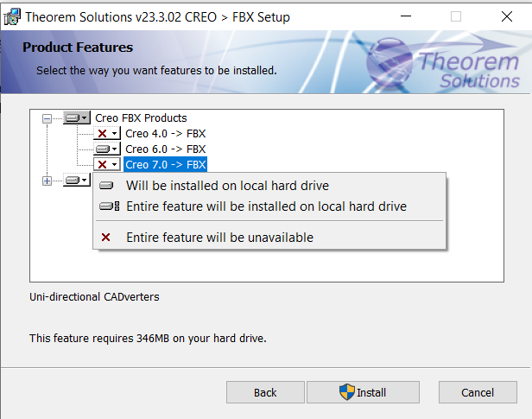Click the hard drive icon in first menu entry
Screen dimensions: 532x419
[106, 186]
